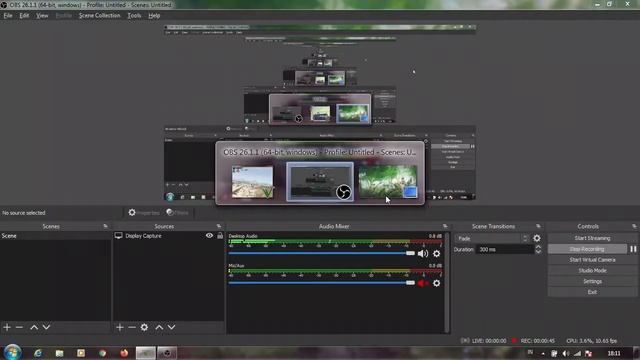This screenshot has height=360, width=640.
Task: Mute Desktop Audio speaker icon
Action: 423,253
